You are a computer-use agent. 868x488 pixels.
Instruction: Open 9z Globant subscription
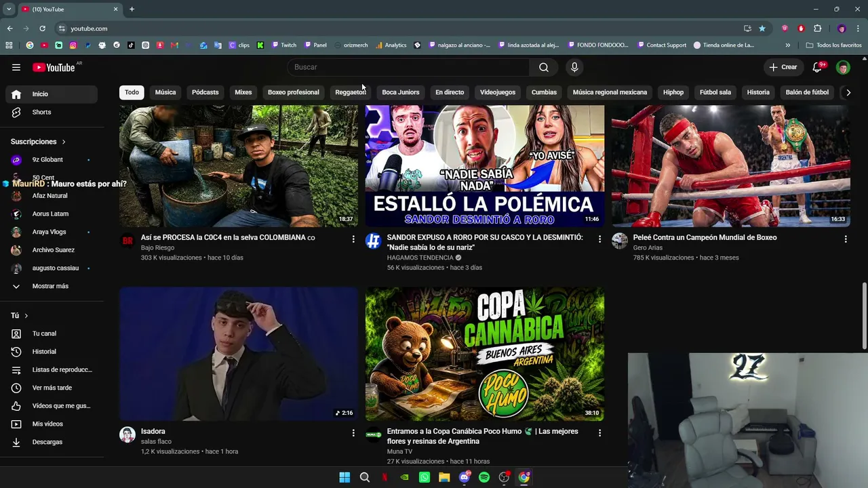coord(49,160)
